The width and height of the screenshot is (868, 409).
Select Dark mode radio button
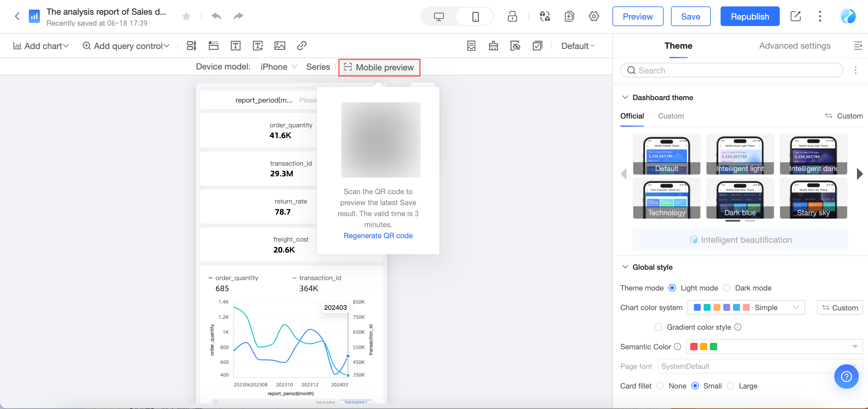727,288
